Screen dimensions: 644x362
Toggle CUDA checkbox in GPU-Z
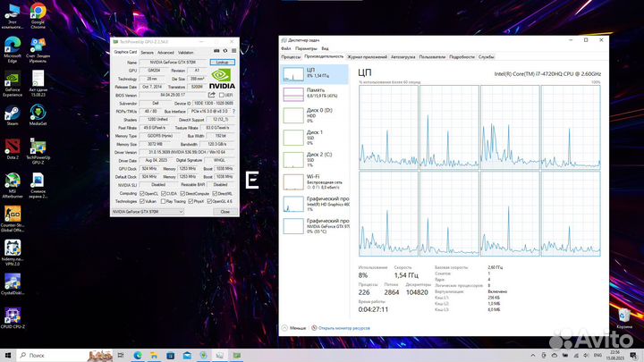point(164,193)
